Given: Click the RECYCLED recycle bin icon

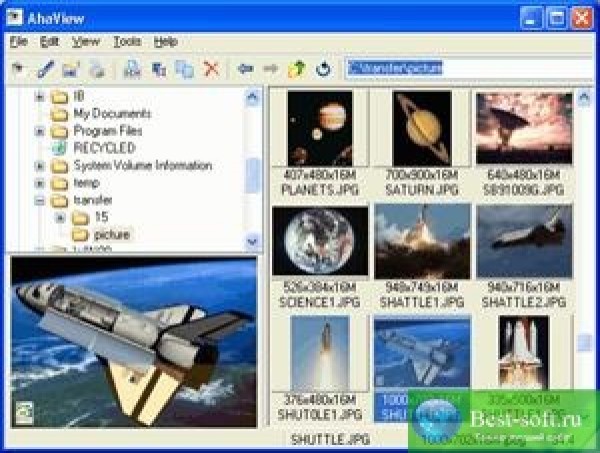Looking at the screenshot, I should tap(59, 148).
